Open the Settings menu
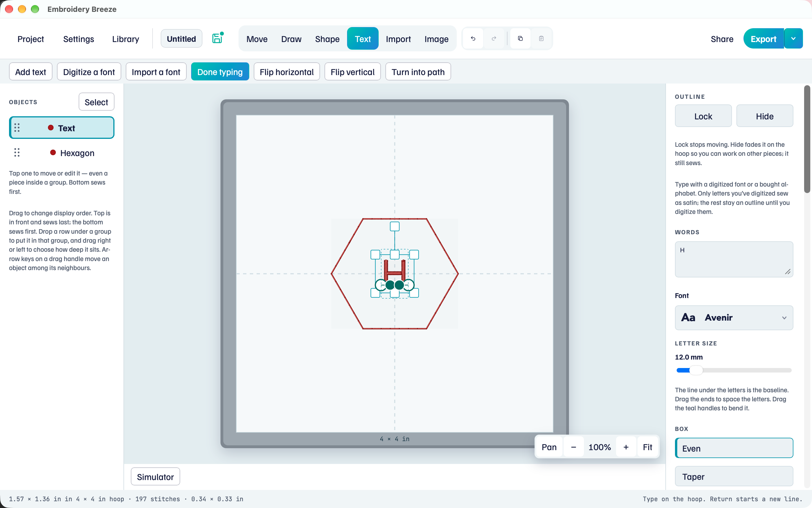 (78, 39)
